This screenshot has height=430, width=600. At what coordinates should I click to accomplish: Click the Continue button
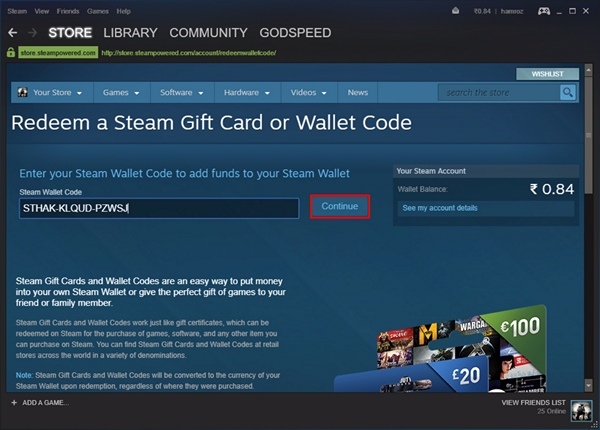pos(340,207)
